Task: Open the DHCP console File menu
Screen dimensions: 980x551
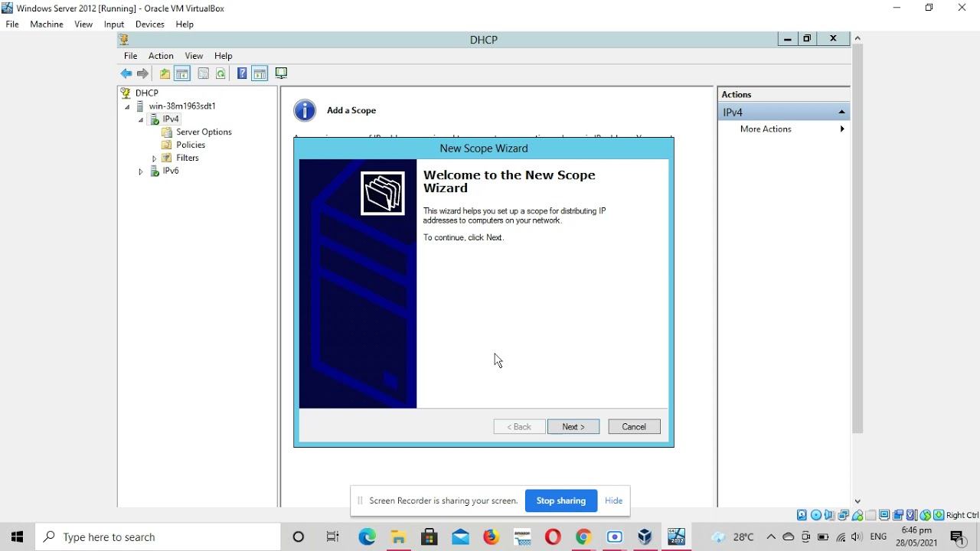Action: tap(131, 56)
